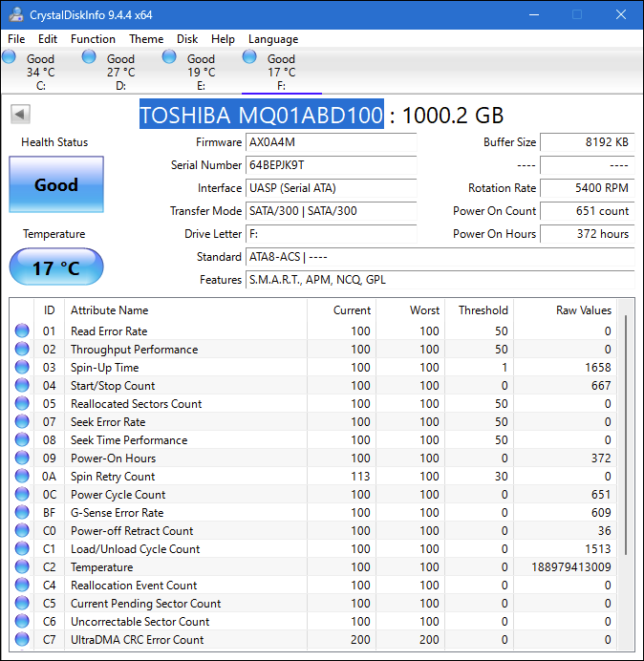This screenshot has width=644, height=661.
Task: Click status orb for Spin Retry Count
Action: pos(22,476)
